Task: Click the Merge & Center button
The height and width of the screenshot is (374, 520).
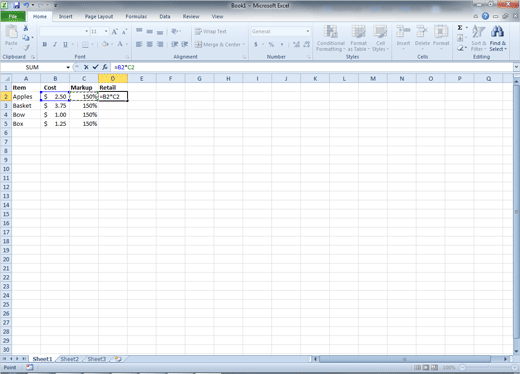Action: point(220,44)
